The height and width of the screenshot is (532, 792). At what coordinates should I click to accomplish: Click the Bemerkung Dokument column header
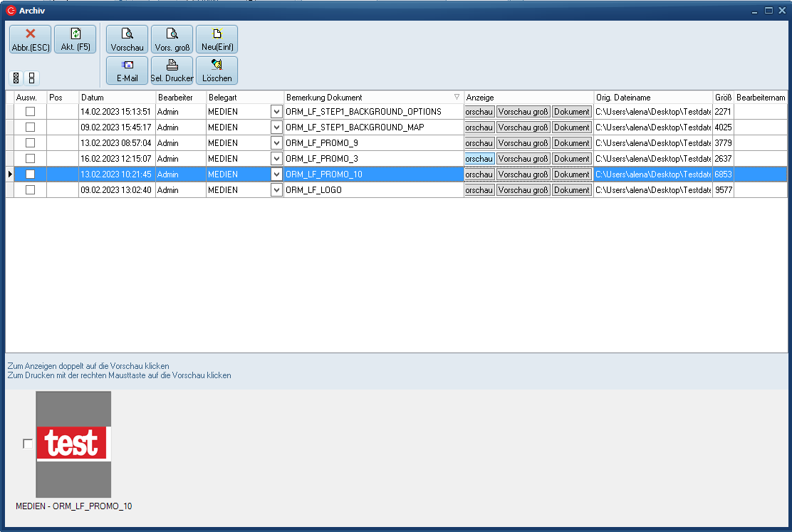[370, 97]
